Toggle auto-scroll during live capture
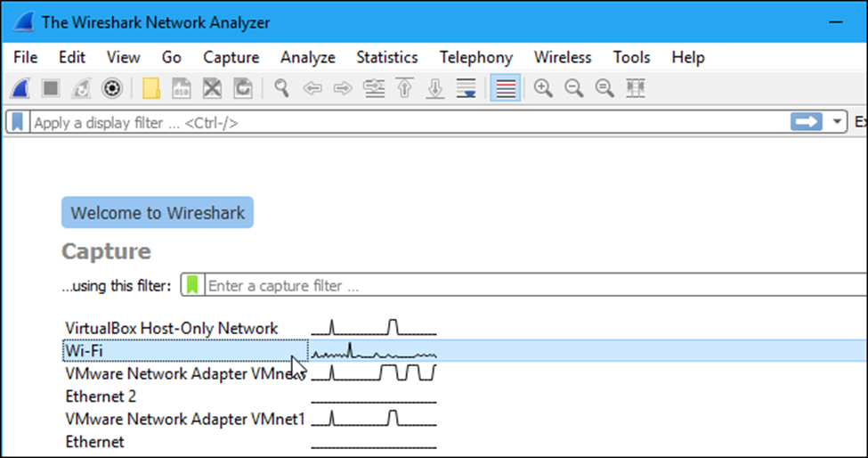The width and height of the screenshot is (868, 458). click(466, 88)
